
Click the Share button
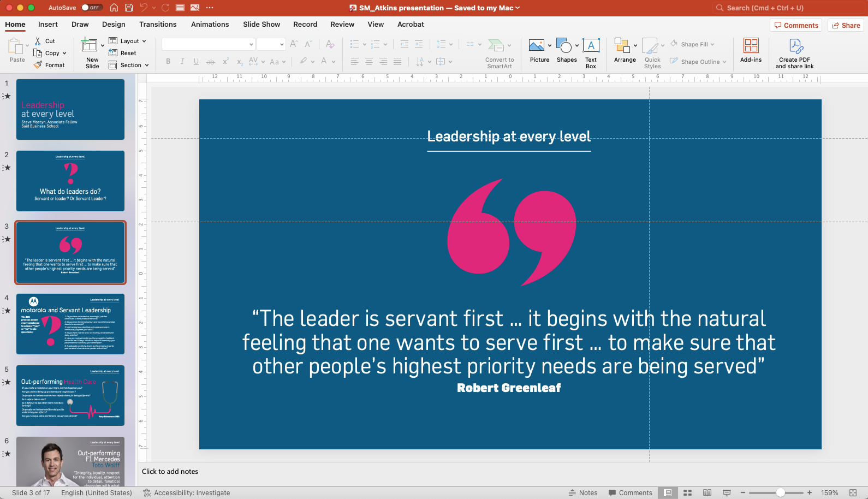coord(846,25)
